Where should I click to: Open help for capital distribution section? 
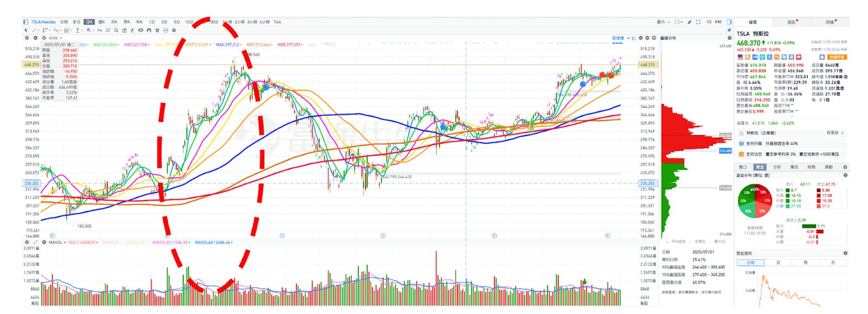[845, 175]
